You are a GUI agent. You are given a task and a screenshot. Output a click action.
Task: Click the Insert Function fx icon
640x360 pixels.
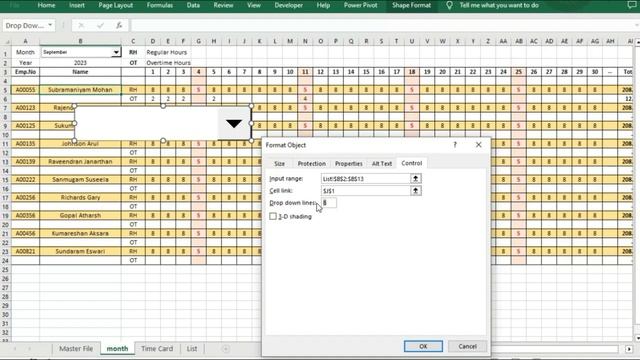(119, 25)
